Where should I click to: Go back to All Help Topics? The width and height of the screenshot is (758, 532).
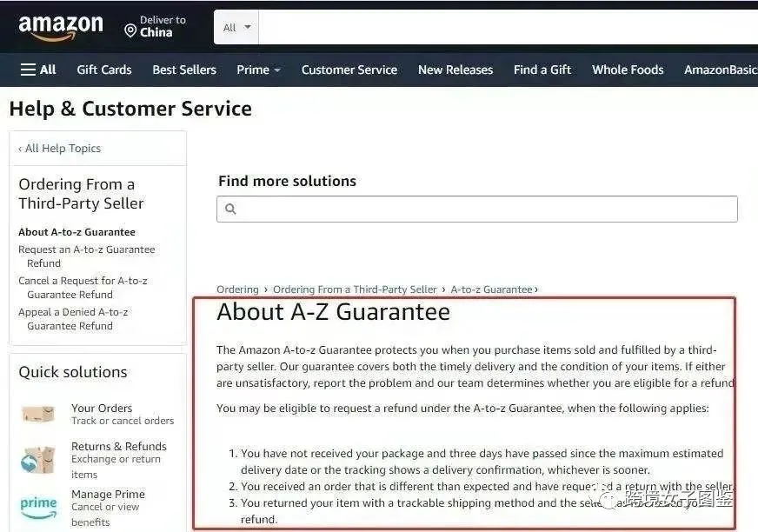click(59, 149)
